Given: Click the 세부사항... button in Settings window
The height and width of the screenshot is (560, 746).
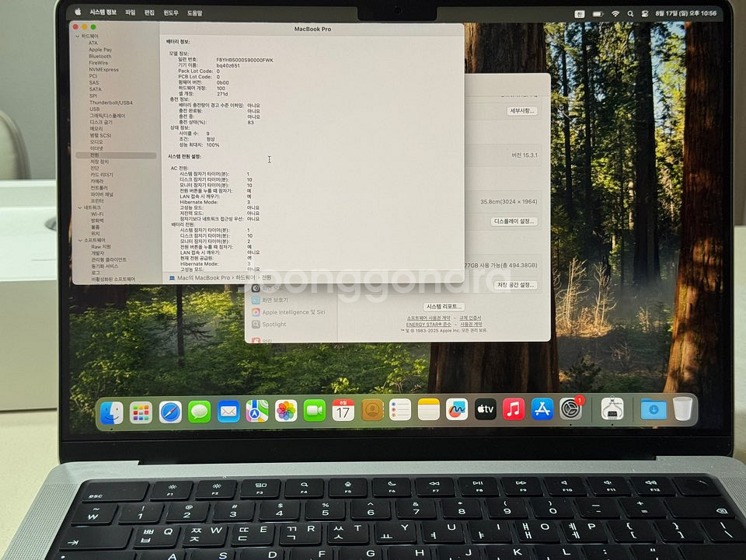Looking at the screenshot, I should [522, 111].
